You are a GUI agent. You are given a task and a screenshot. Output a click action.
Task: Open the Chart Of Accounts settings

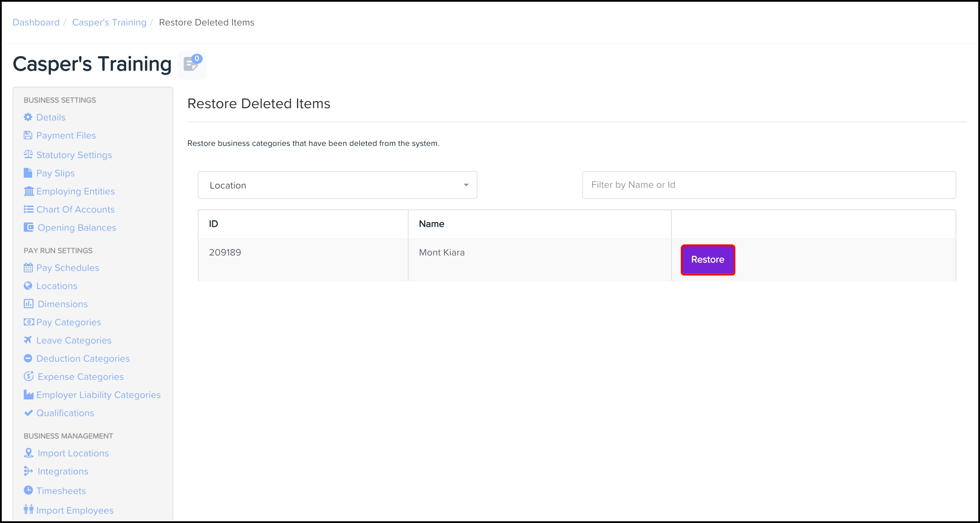tap(75, 209)
